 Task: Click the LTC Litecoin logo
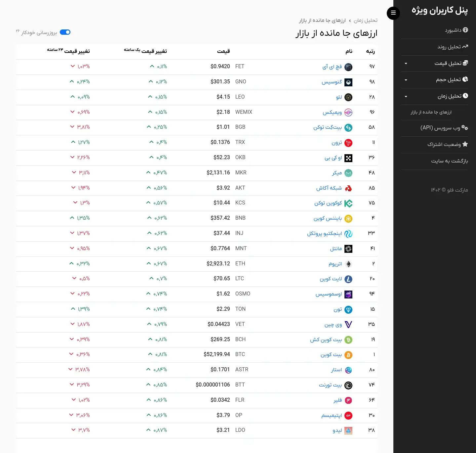[348, 279]
